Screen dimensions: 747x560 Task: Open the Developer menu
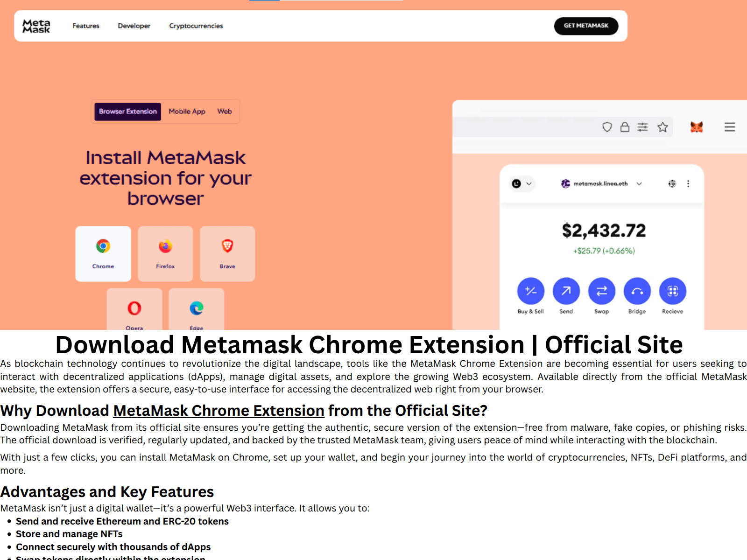pos(134,26)
